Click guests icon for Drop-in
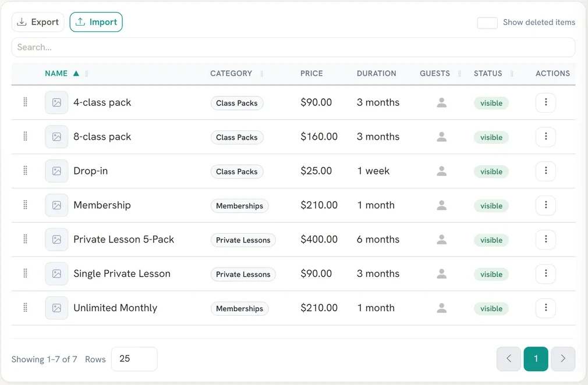 (442, 171)
